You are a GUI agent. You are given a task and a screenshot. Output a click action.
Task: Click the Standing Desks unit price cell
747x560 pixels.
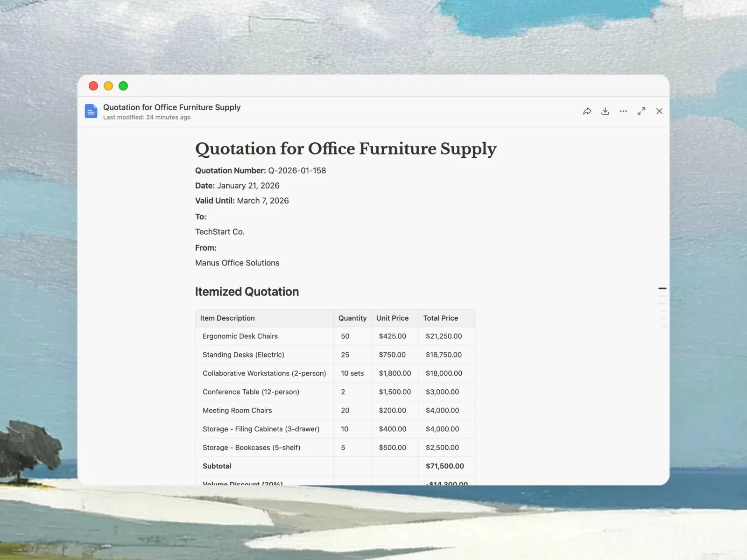tap(394, 355)
